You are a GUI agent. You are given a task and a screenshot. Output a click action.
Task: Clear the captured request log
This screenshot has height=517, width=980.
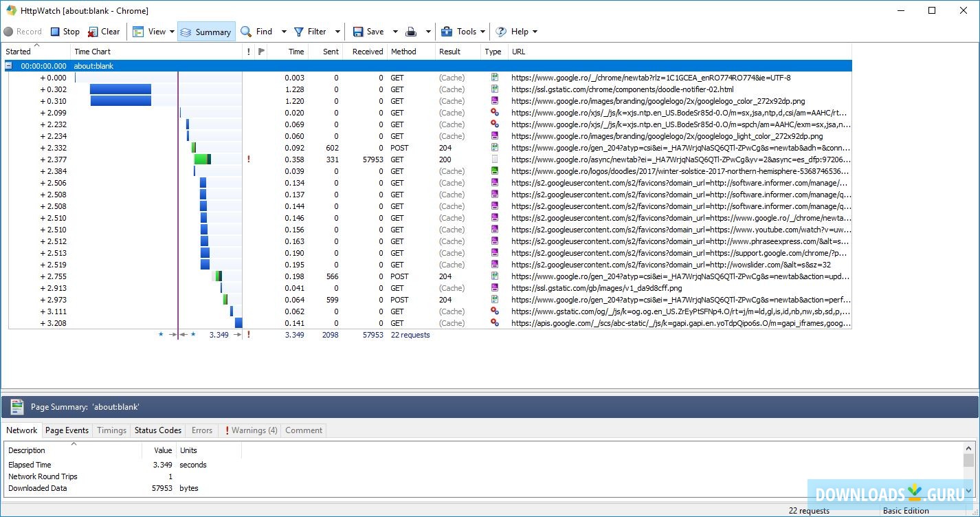coord(104,32)
